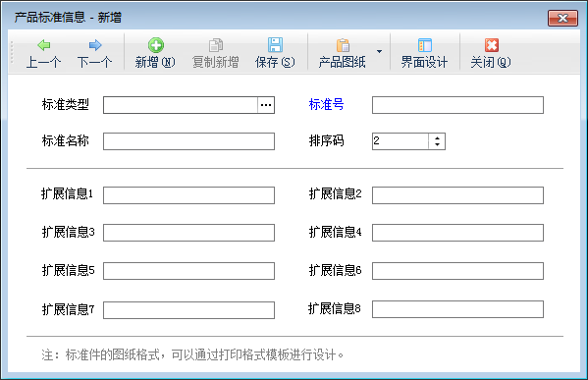Go to next record with 下一个 arrow
The width and height of the screenshot is (588, 380).
95,45
